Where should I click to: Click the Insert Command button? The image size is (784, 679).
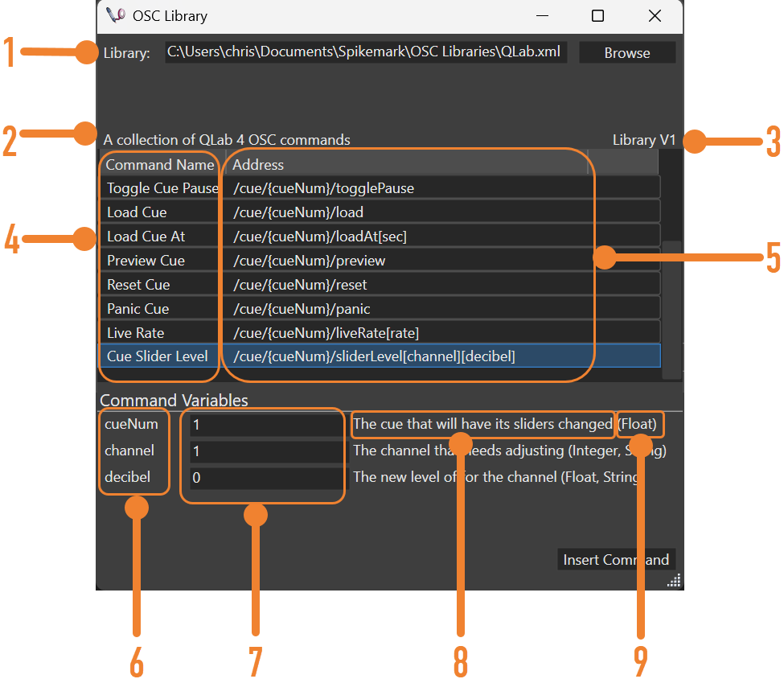(616, 559)
